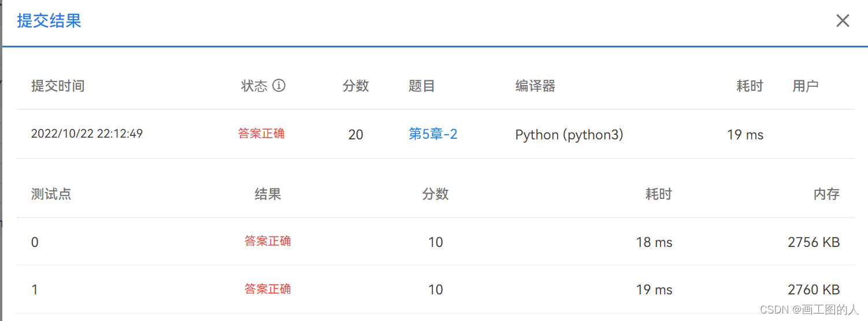Select test point 1 row

tap(436, 289)
